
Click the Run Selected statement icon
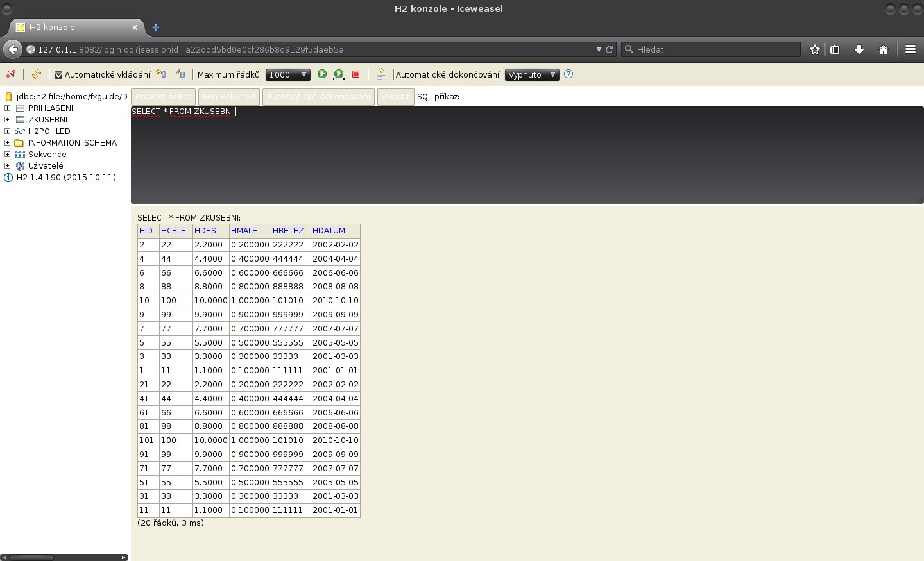[x=338, y=74]
